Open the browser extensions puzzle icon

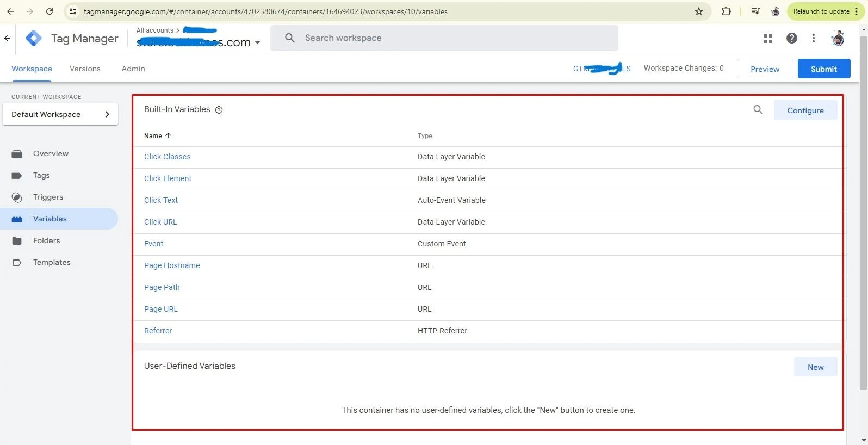tap(726, 11)
